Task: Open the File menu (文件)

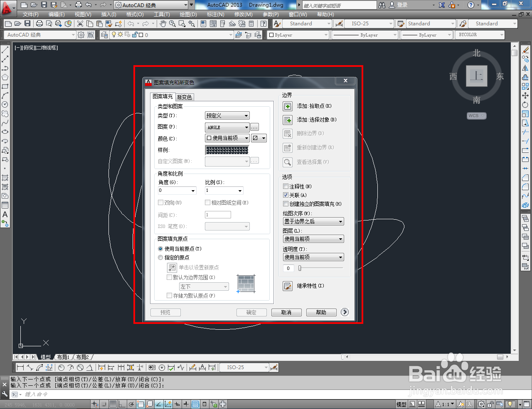Action: [x=30, y=14]
